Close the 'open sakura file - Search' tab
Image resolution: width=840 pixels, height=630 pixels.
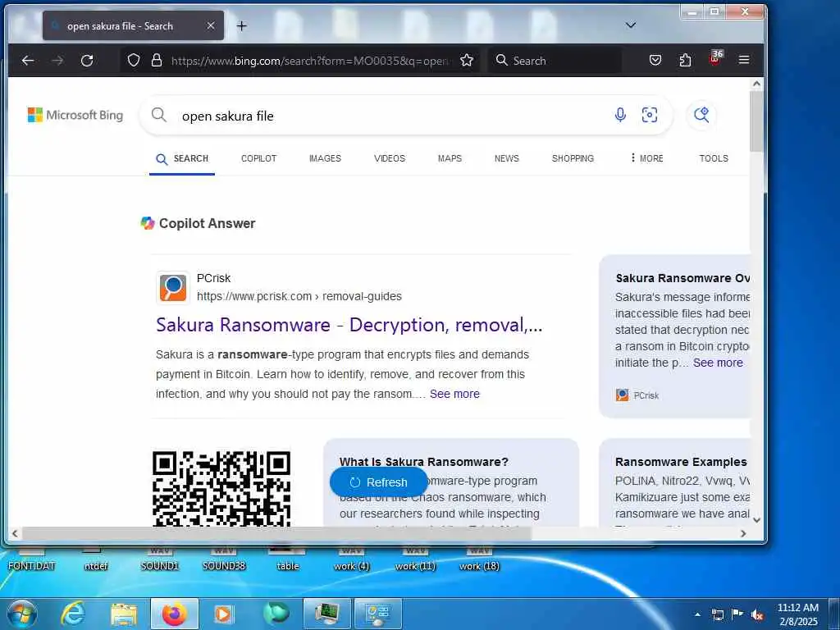(211, 25)
